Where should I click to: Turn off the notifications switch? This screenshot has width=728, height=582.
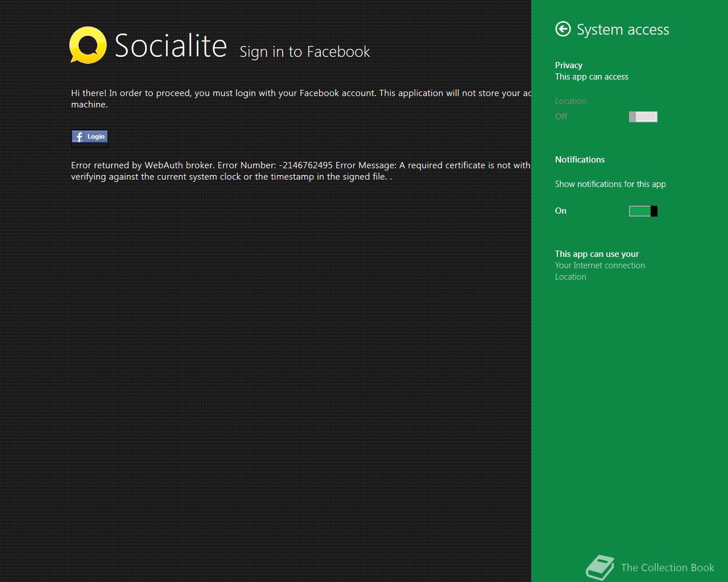click(643, 211)
